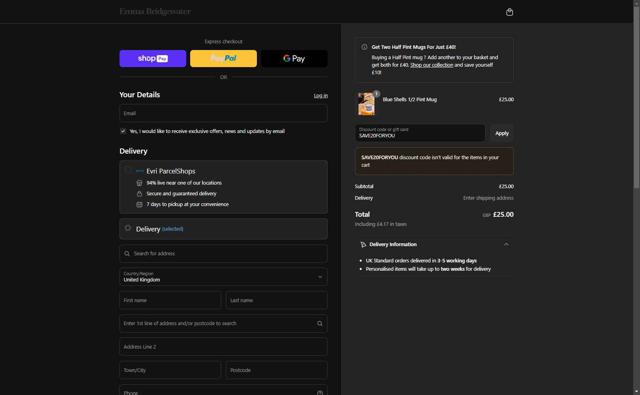
Task: Click the Phone field help icon
Action: 320,393
